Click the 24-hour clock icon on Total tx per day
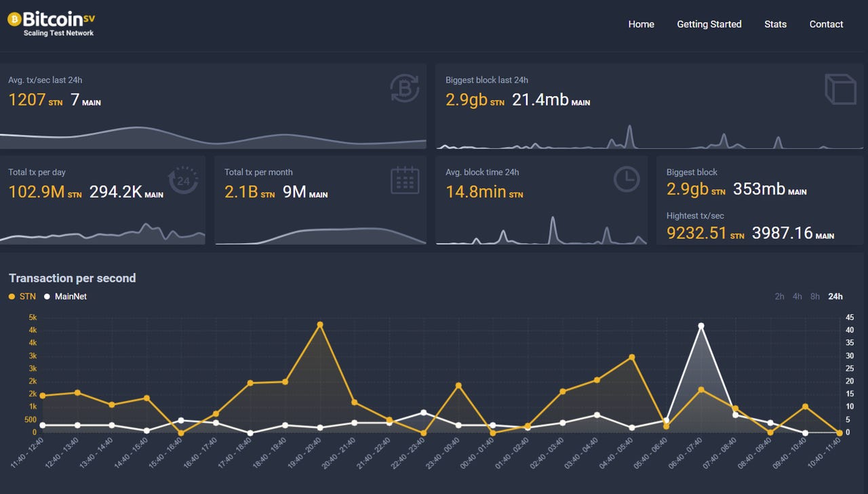The width and height of the screenshot is (868, 494). (183, 181)
